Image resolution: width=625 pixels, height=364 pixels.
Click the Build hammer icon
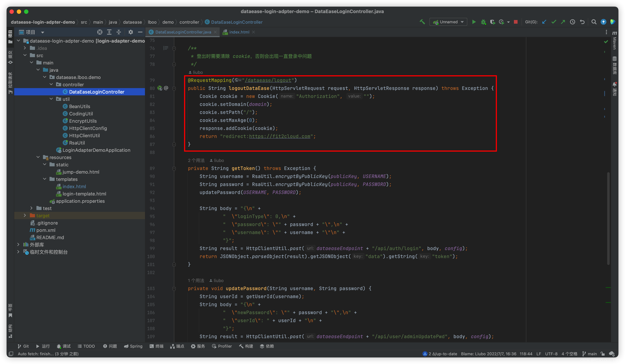422,22
